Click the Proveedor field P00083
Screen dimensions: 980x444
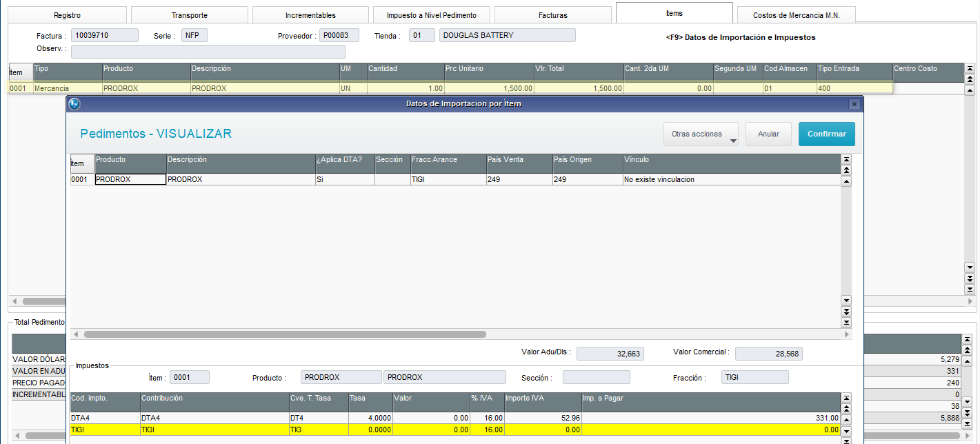[x=339, y=35]
